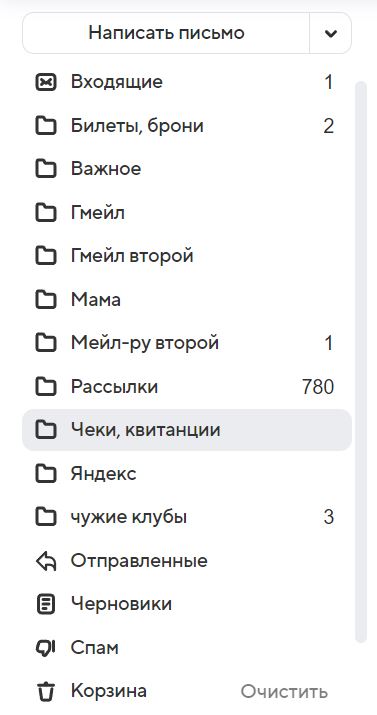This screenshot has width=377, height=715.
Task: Click the drafts document icon beside Черновики
Action: (46, 604)
